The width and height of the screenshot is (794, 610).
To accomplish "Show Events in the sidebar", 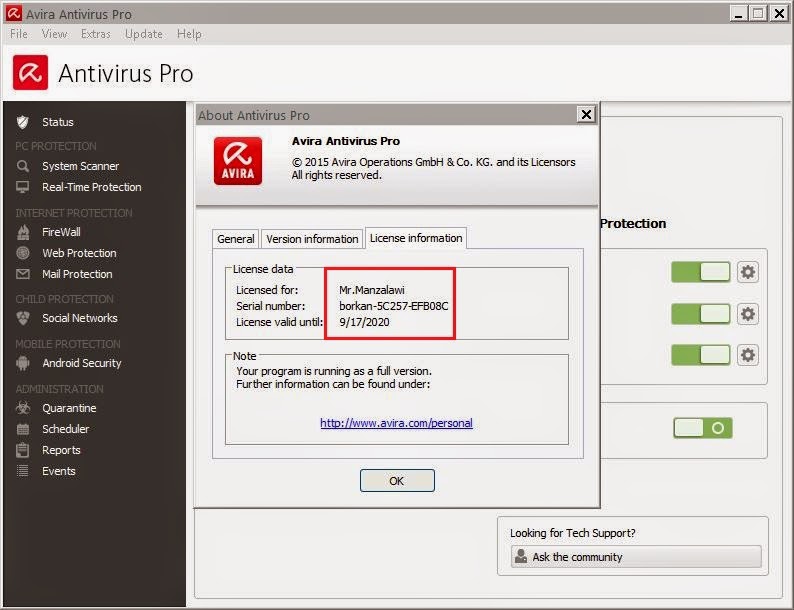I will (x=59, y=471).
